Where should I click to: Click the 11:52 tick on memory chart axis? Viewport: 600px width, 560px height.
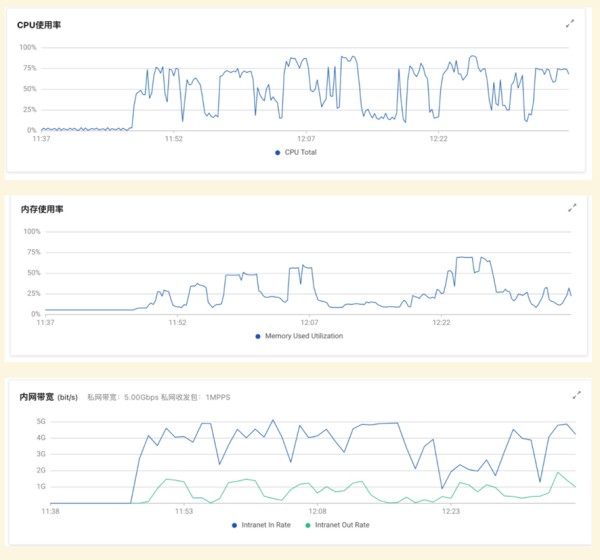tap(178, 322)
